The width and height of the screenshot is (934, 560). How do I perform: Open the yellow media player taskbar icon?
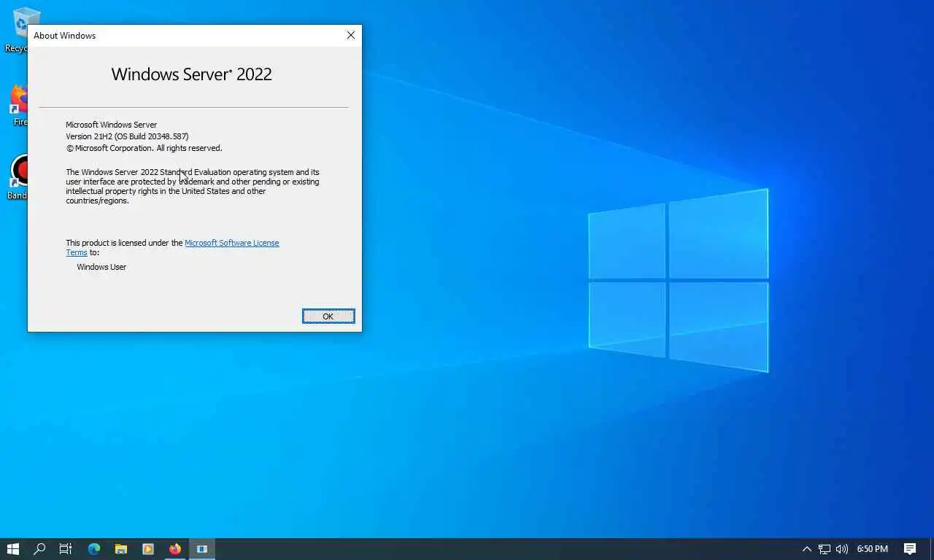(x=148, y=549)
